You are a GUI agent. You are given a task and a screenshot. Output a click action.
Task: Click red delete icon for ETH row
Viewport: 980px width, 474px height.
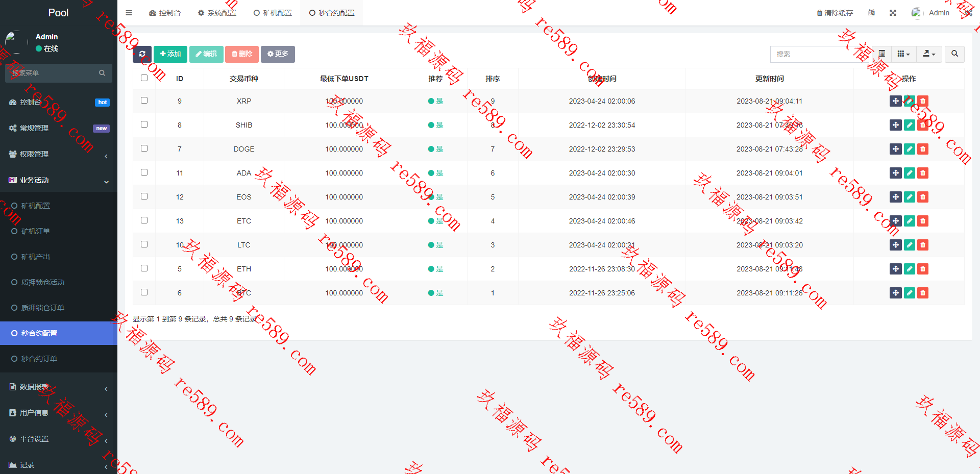922,269
